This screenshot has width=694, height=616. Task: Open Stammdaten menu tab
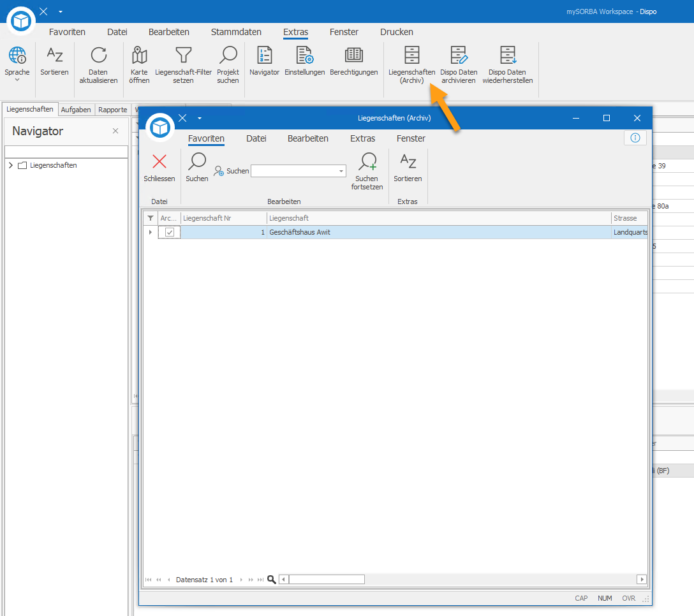coord(236,32)
